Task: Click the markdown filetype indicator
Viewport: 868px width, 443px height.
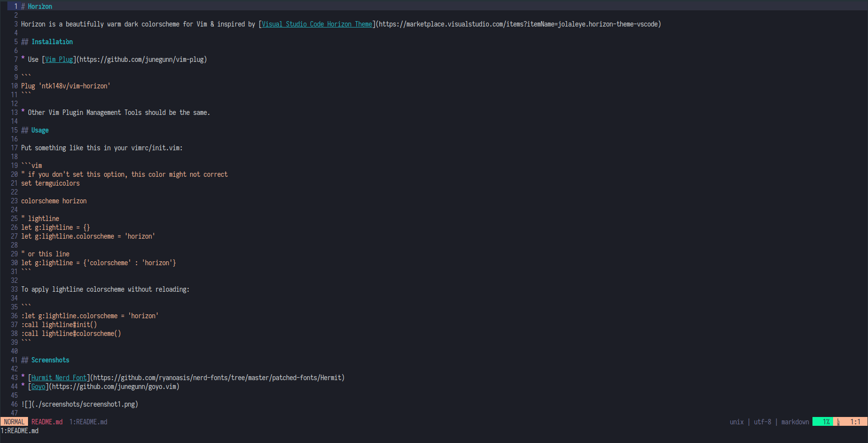Action: [795, 422]
